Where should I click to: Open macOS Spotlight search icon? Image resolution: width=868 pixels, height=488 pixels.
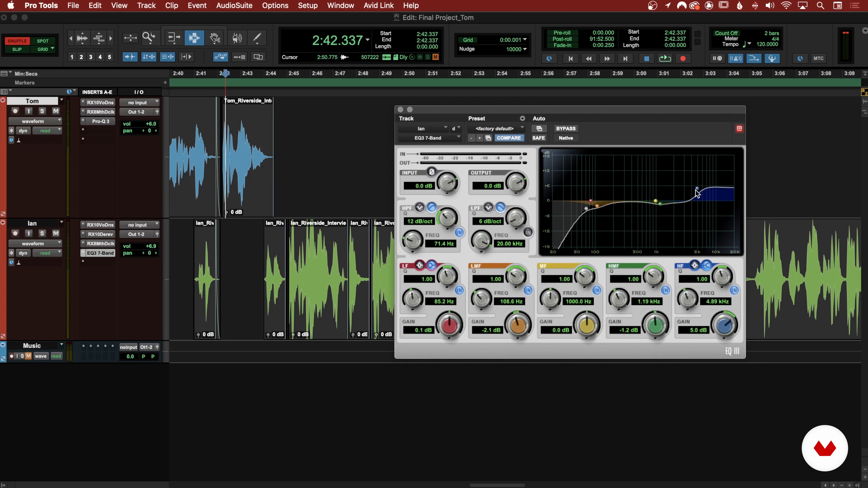[x=821, y=5]
